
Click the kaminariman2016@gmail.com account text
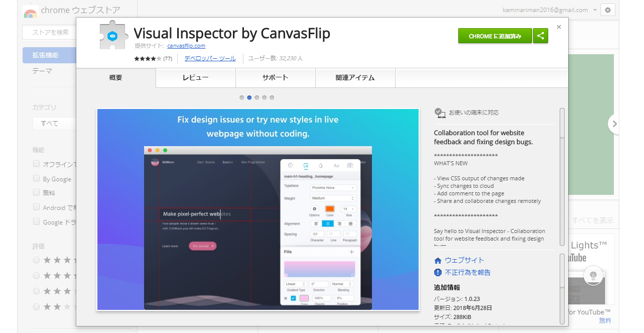pos(545,10)
